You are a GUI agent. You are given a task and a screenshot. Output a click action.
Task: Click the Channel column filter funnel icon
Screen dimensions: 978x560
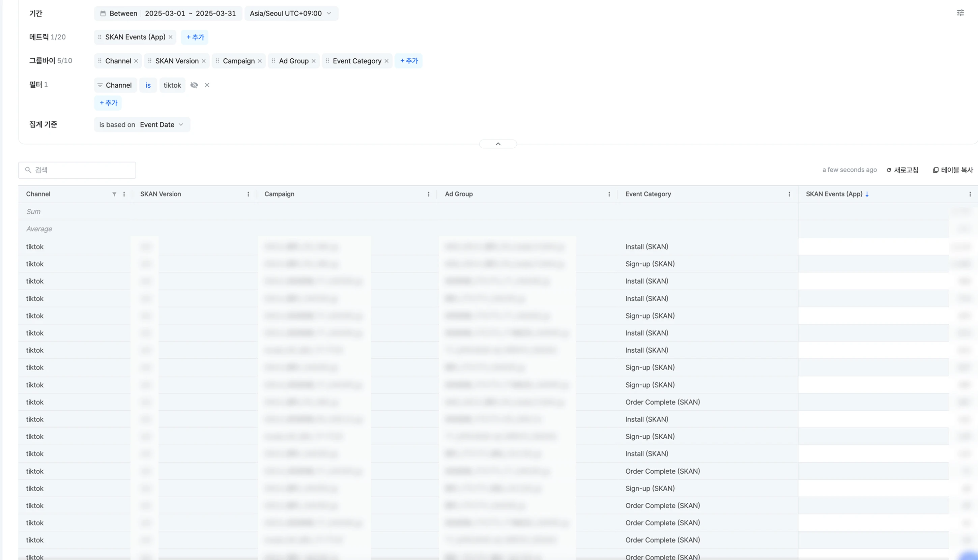point(114,194)
